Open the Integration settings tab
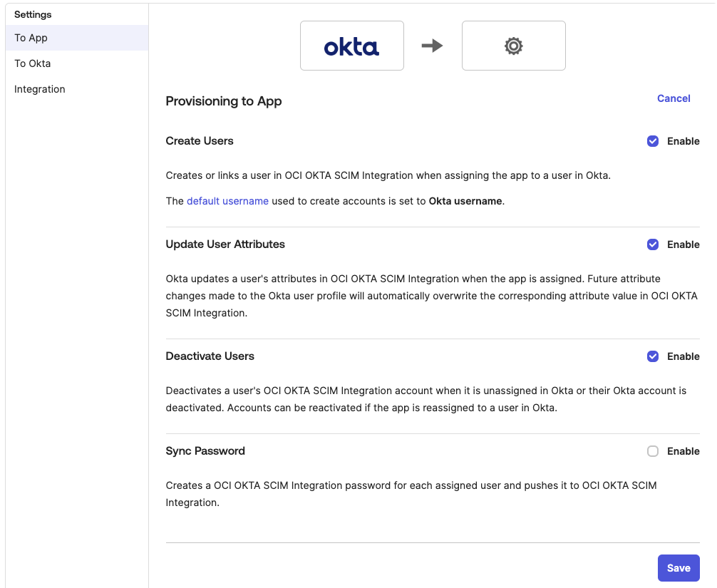717x588 pixels. tap(40, 89)
